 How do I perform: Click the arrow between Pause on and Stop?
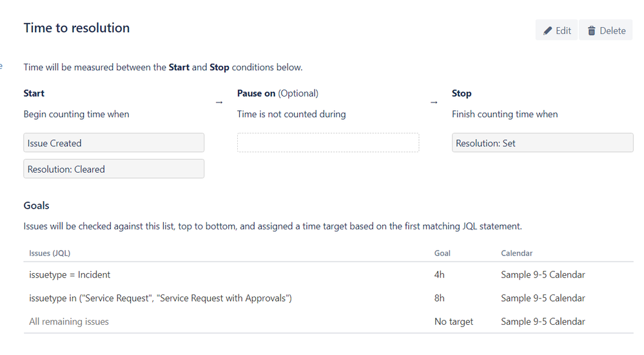pos(434,102)
